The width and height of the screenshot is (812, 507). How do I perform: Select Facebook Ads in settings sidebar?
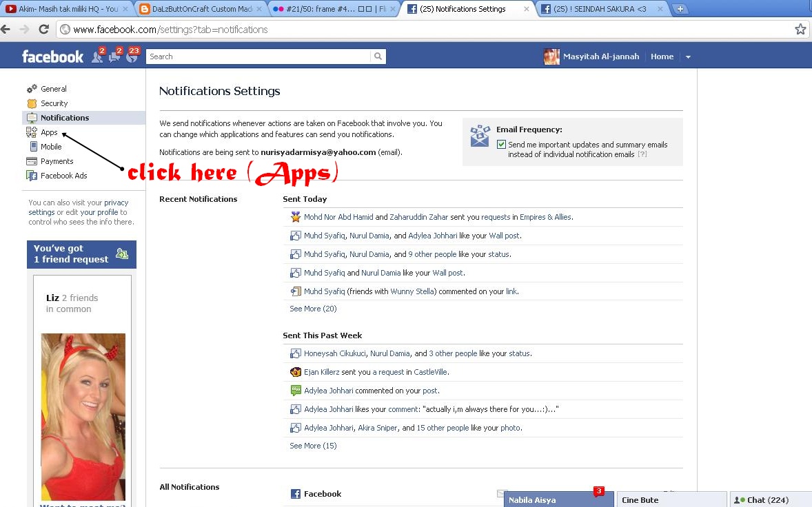point(63,176)
